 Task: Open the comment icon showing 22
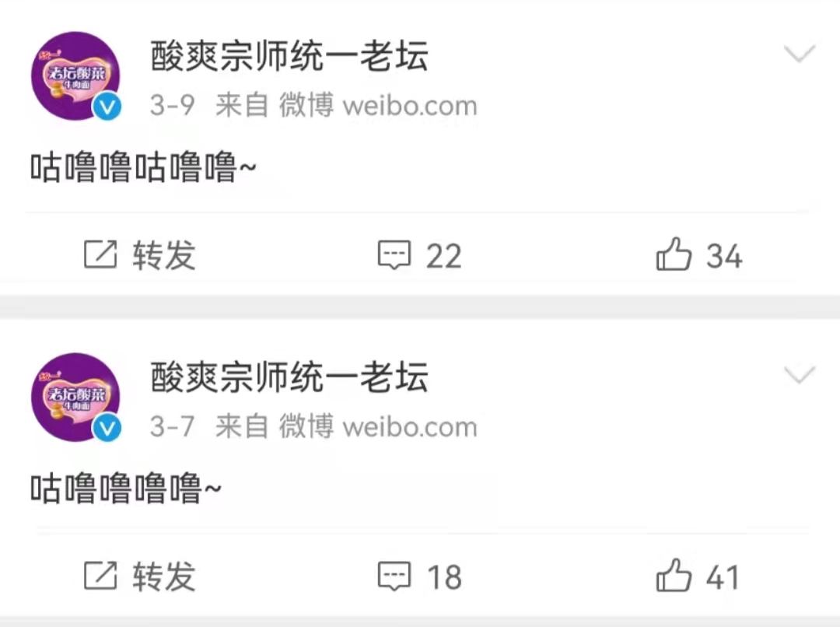(394, 255)
